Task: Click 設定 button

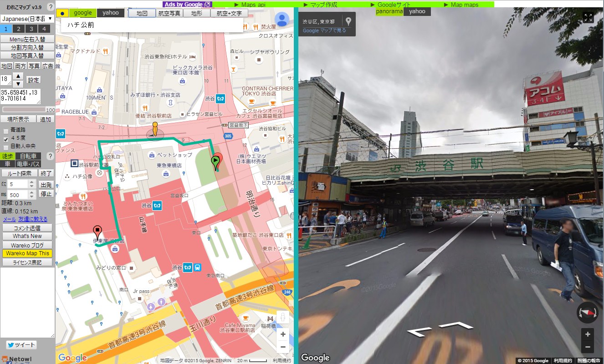Action: pyautogui.click(x=33, y=80)
